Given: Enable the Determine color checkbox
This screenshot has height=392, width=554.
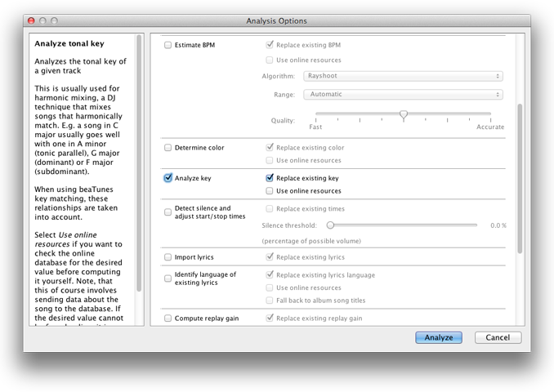Looking at the screenshot, I should [x=168, y=148].
